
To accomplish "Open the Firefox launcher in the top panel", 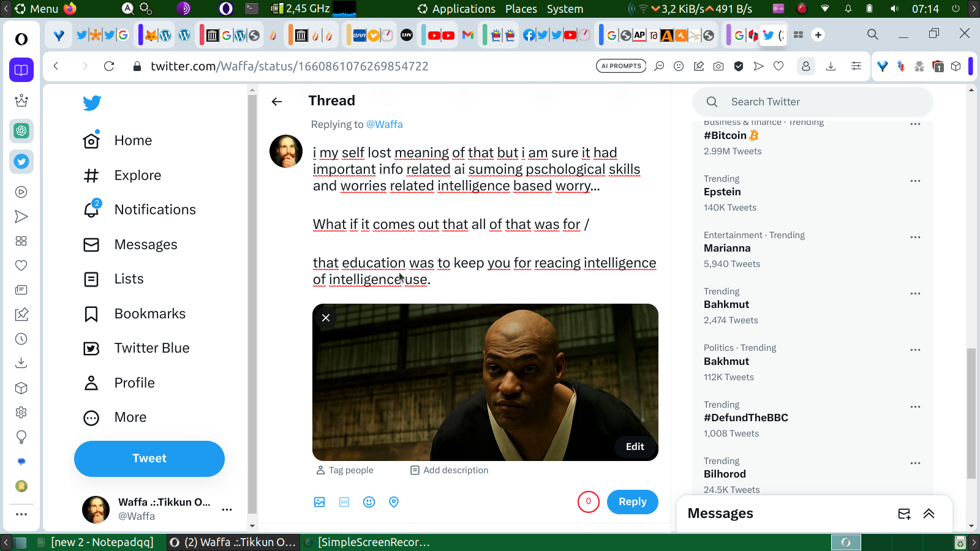I will coord(70,9).
